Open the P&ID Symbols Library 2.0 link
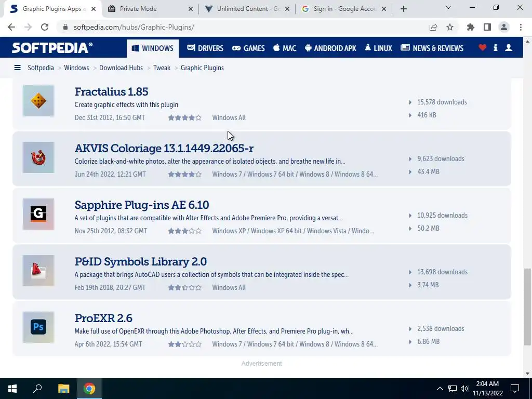This screenshot has width=532, height=399. tap(140, 262)
